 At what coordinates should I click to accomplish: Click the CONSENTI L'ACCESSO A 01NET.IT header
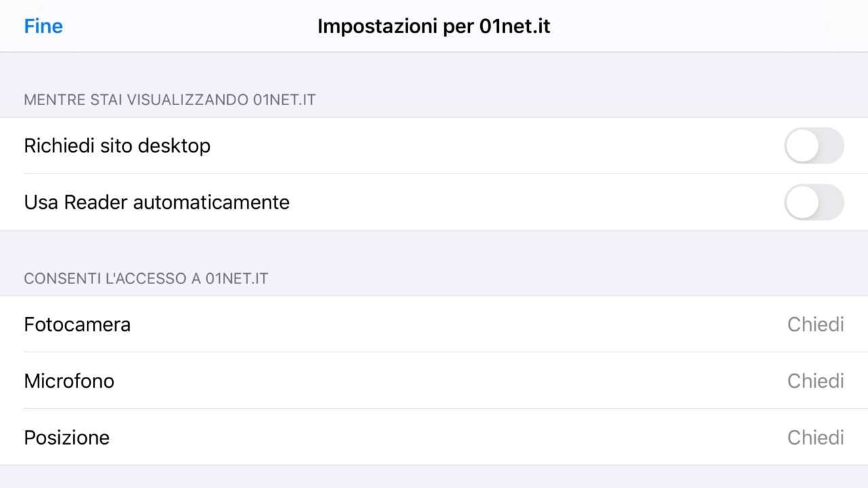(x=146, y=279)
